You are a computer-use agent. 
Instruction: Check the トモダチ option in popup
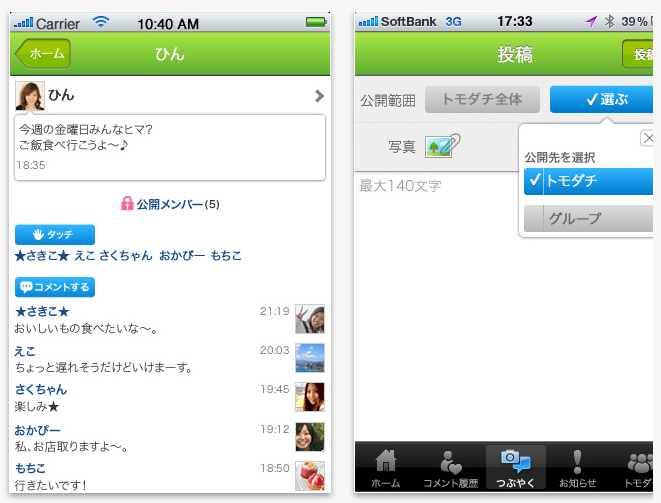(x=588, y=181)
